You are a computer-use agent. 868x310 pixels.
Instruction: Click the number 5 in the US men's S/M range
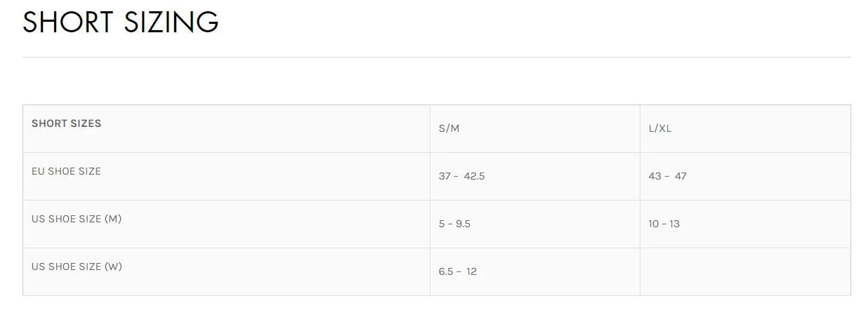[x=442, y=224]
